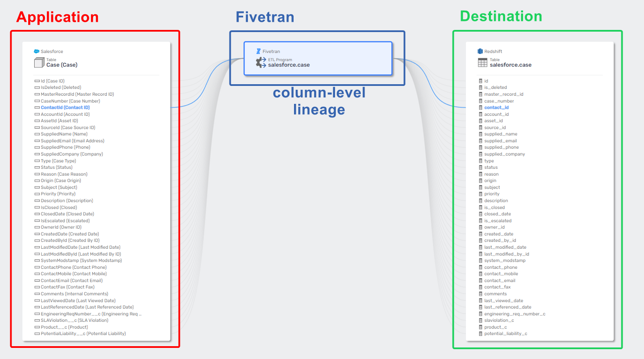Screen dimensions: 644x359
Task: Click the salesforce.case table grid icon
Action: [482, 63]
